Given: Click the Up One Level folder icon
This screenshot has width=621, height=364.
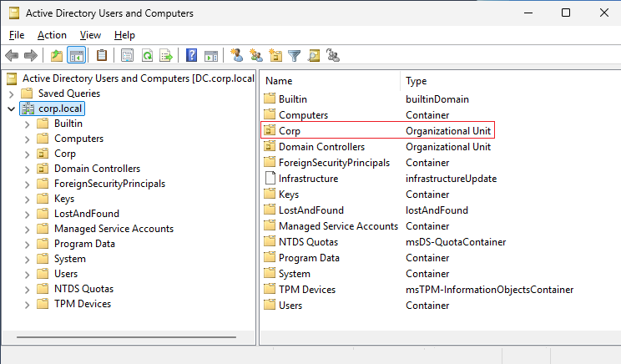Looking at the screenshot, I should point(57,55).
